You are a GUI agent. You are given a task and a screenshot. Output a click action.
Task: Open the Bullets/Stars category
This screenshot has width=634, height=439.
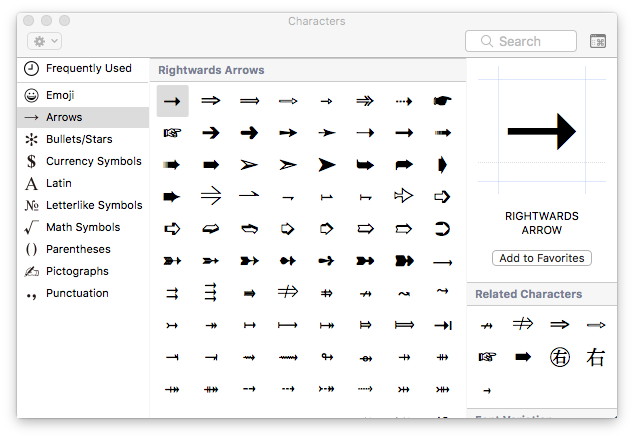pos(83,139)
